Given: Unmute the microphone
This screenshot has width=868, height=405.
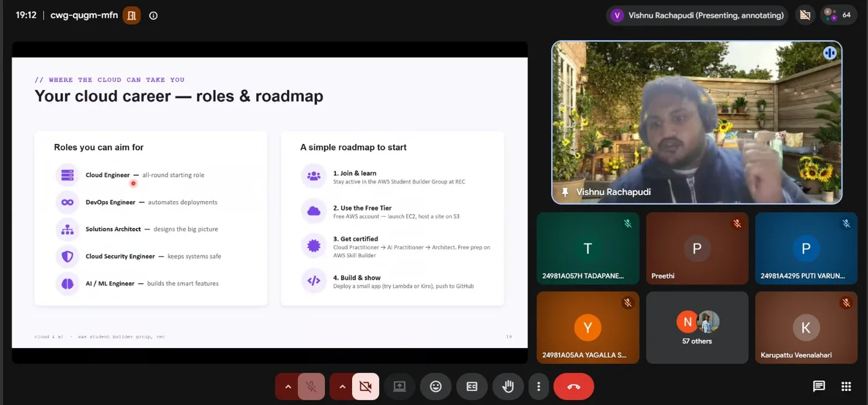Looking at the screenshot, I should click(311, 386).
